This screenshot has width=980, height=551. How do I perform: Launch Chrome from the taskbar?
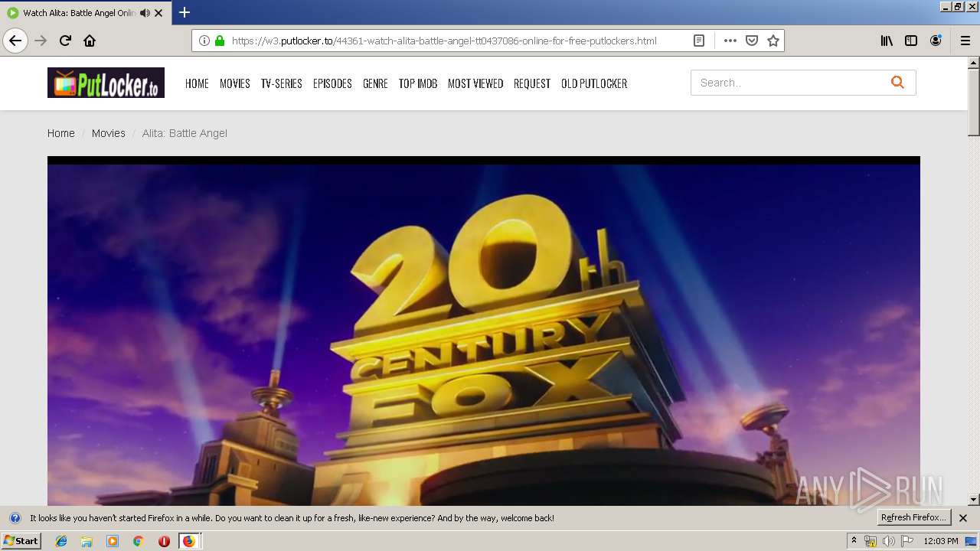point(139,541)
